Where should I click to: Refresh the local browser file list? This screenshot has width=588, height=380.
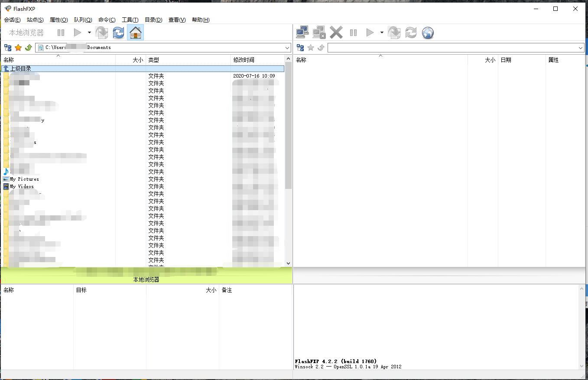pyautogui.click(x=118, y=32)
